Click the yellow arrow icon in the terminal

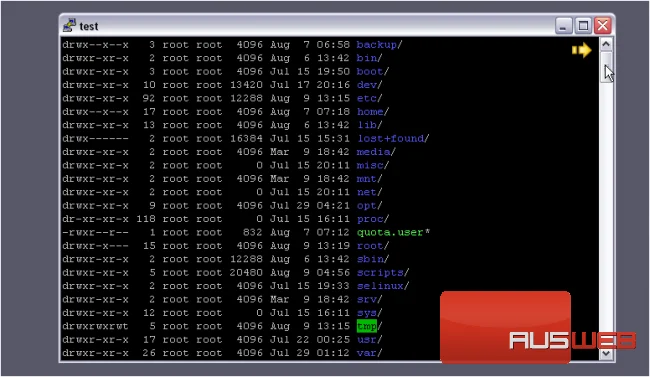pos(581,50)
